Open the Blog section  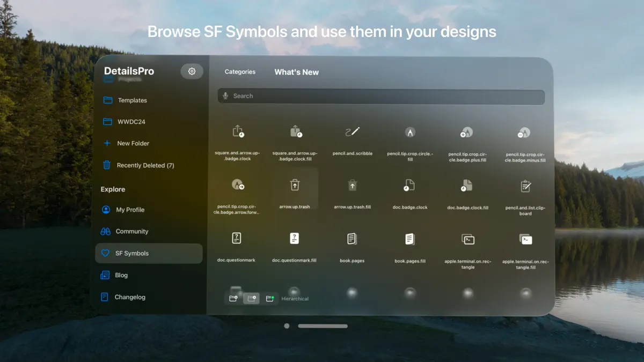(121, 275)
